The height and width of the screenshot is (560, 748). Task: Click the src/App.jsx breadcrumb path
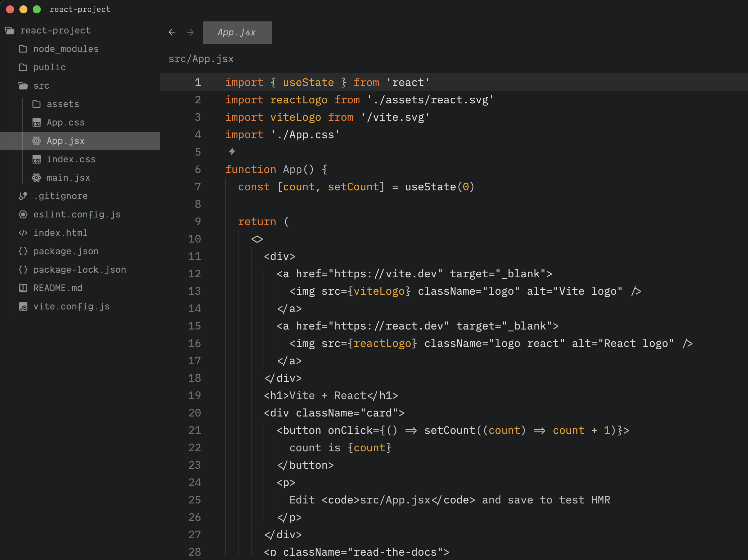[201, 59]
